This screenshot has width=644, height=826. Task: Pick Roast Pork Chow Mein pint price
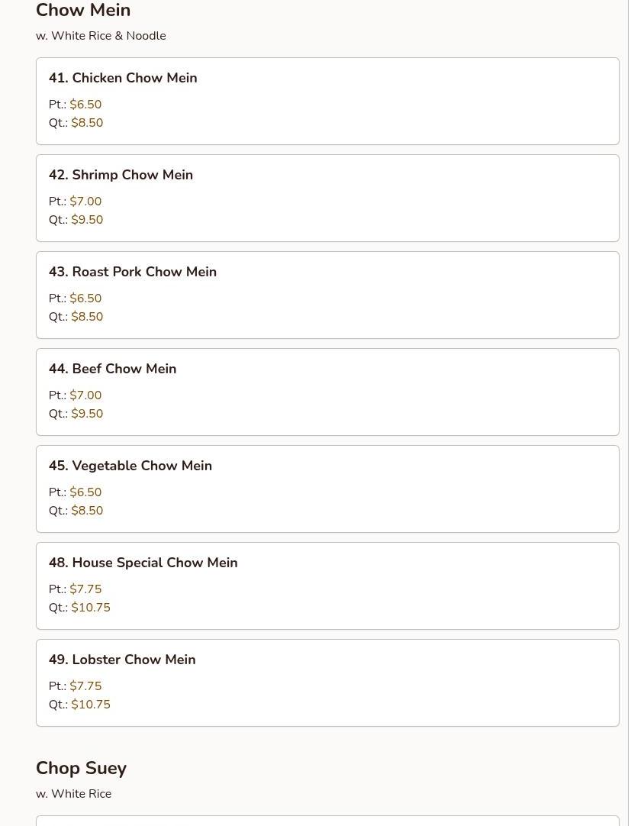point(85,298)
